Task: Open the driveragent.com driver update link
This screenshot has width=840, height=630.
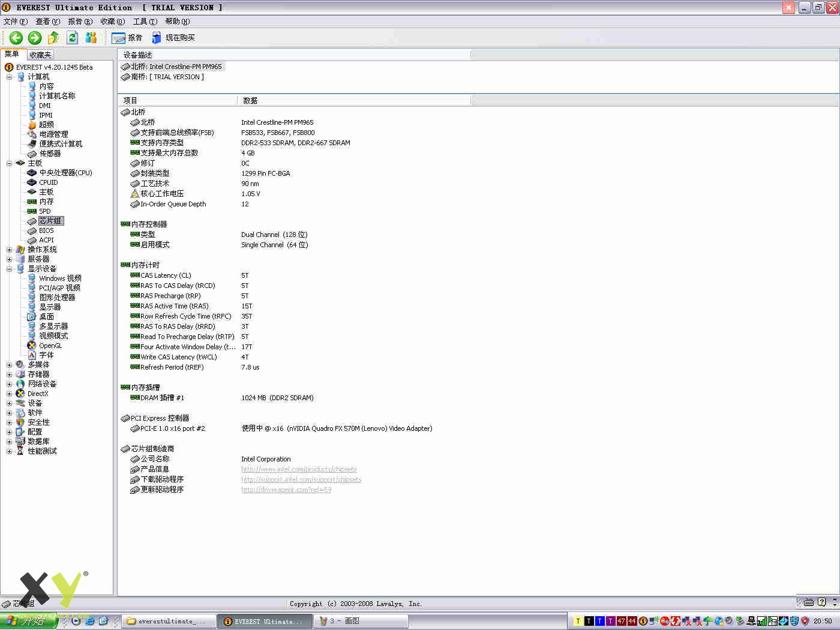Action: tap(286, 490)
